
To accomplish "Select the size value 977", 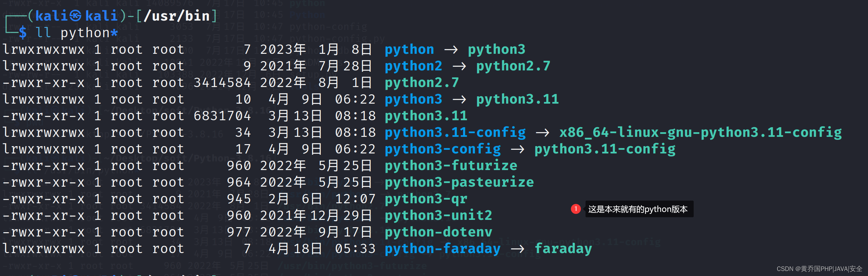I will [239, 232].
